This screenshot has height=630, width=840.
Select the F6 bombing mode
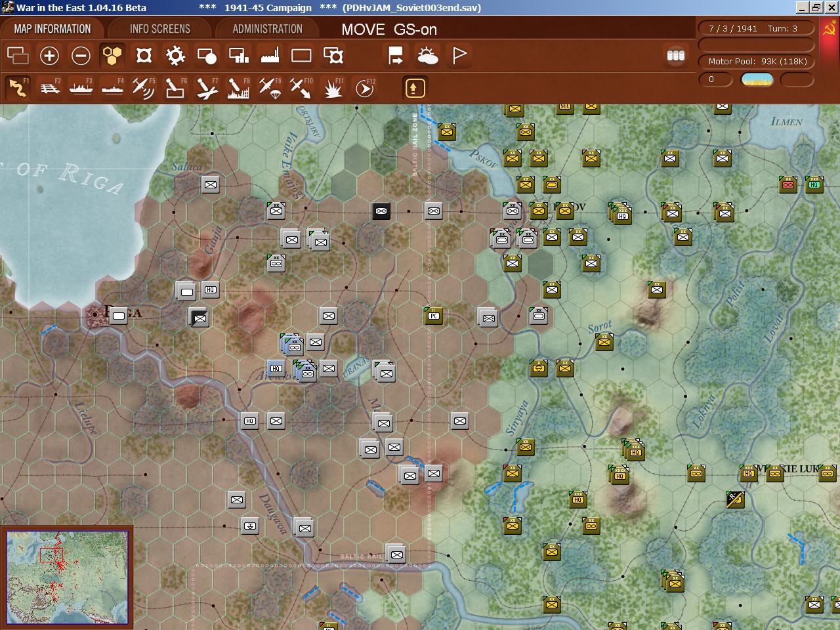175,88
